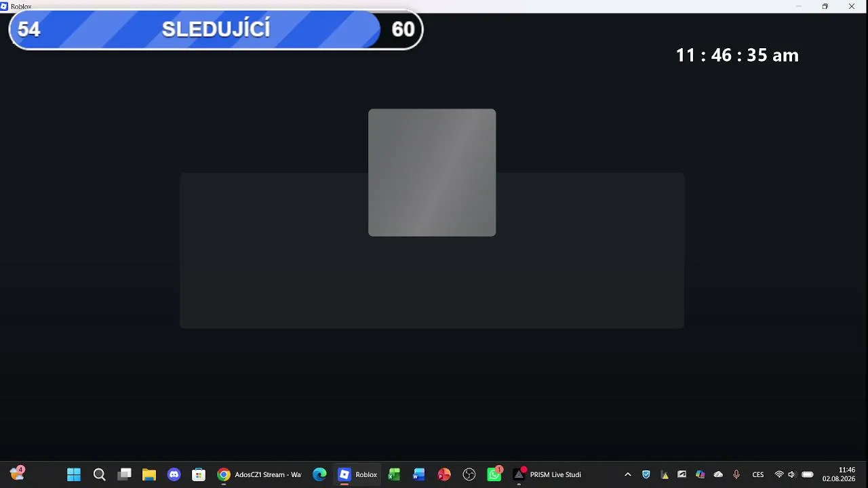
Task: Click the follower count 54
Action: click(x=28, y=30)
